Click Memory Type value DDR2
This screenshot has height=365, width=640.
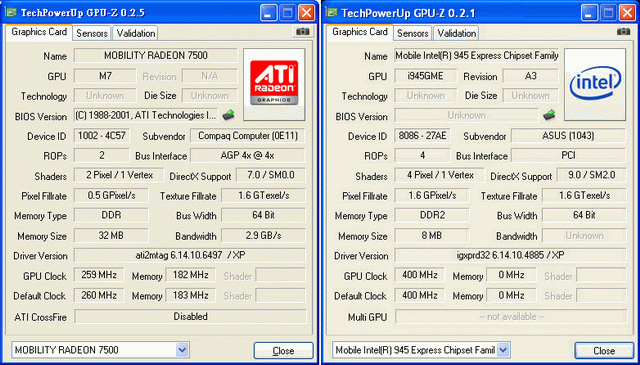coord(432,215)
